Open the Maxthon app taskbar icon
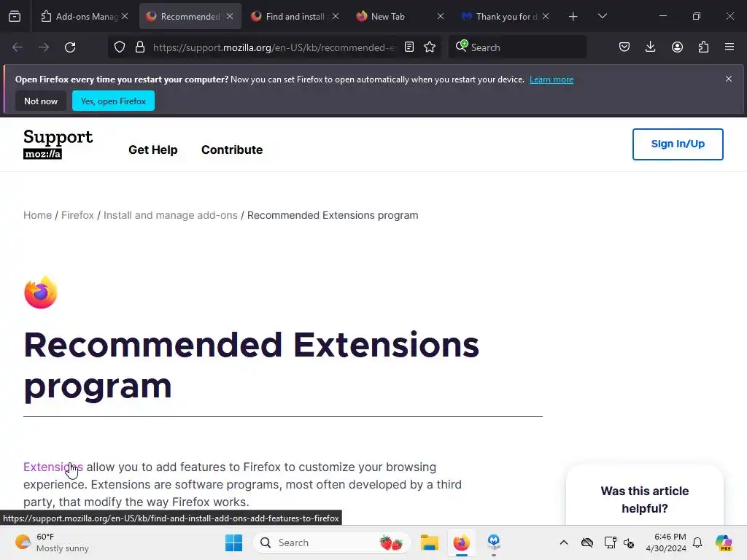Screen dimensions: 747x560 click(x=494, y=542)
